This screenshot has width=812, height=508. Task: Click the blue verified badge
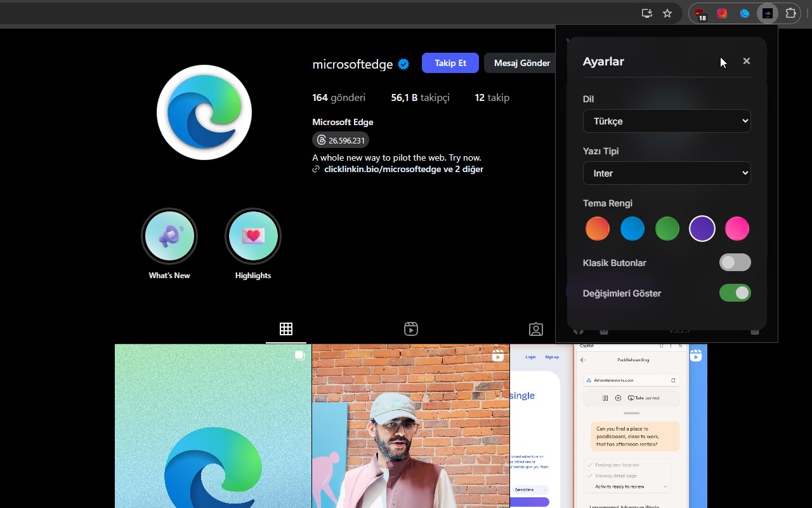(403, 64)
